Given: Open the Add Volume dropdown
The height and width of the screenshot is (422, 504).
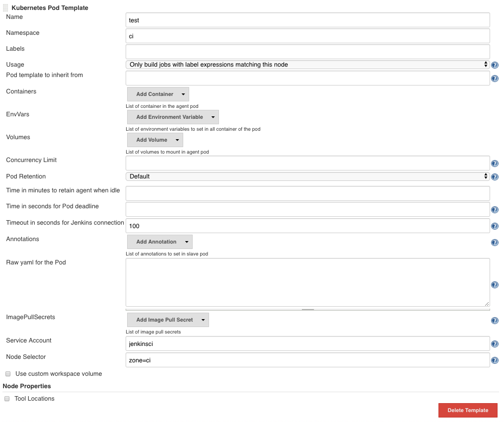Looking at the screenshot, I should [155, 140].
